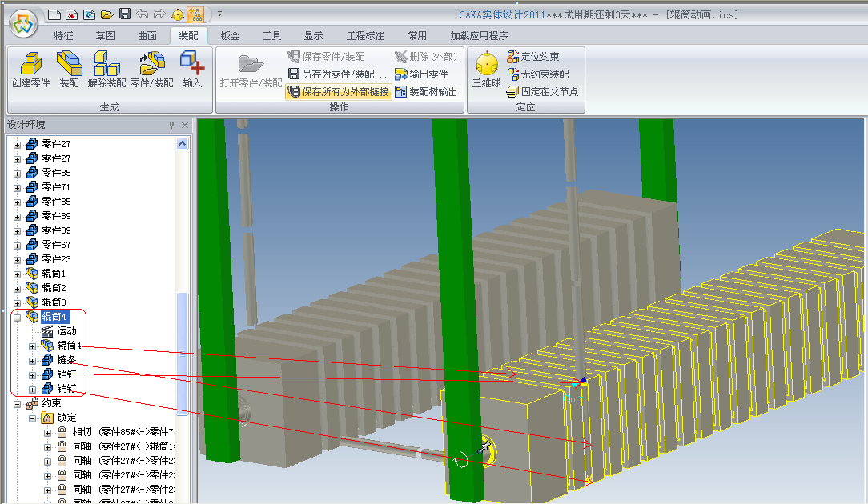868x504 pixels.
Task: Click the red-arrow document icon in quick access toolbar
Action: (71, 14)
